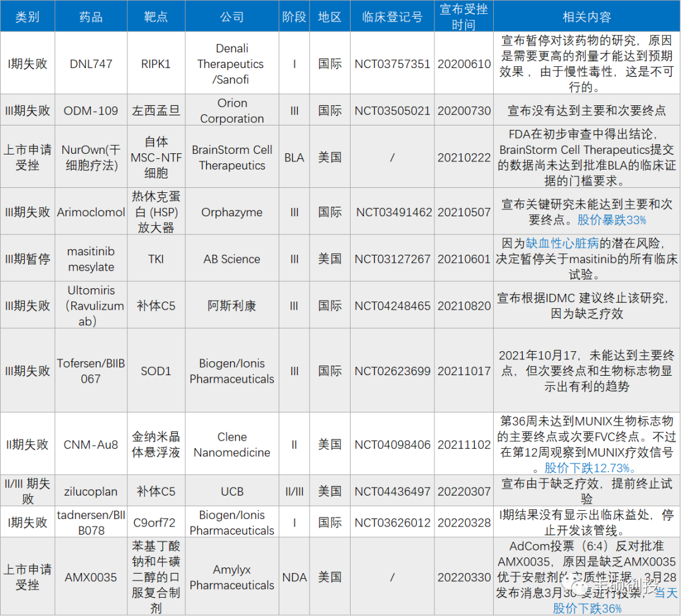Image resolution: width=681 pixels, height=616 pixels.
Task: Click registration number NCT03757351
Action: [x=392, y=64]
